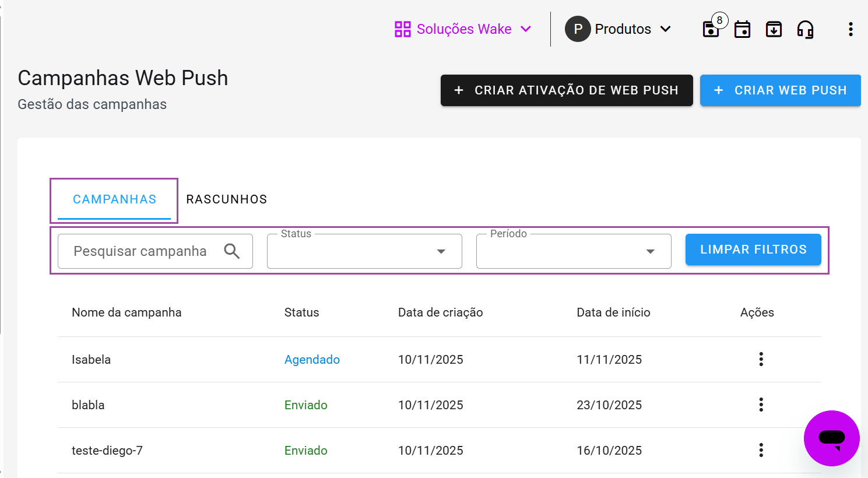Viewport: 868px width, 478px height.
Task: Open the actions menu for campaign Isabela
Action: point(761,360)
